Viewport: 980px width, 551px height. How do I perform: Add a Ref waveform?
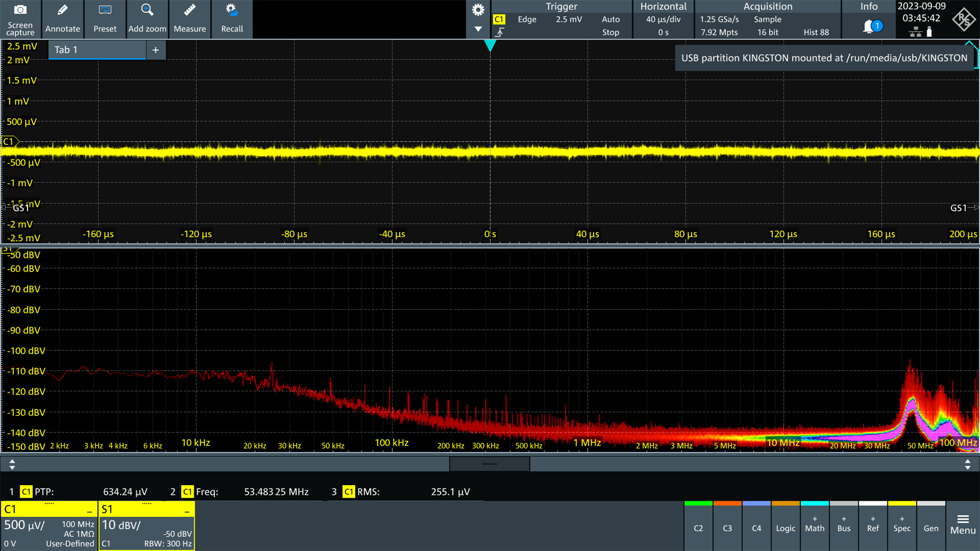873,527
